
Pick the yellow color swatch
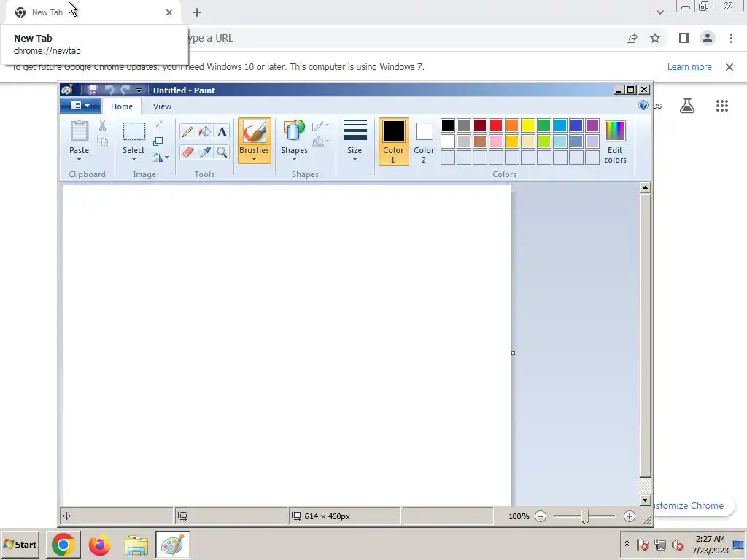528,125
